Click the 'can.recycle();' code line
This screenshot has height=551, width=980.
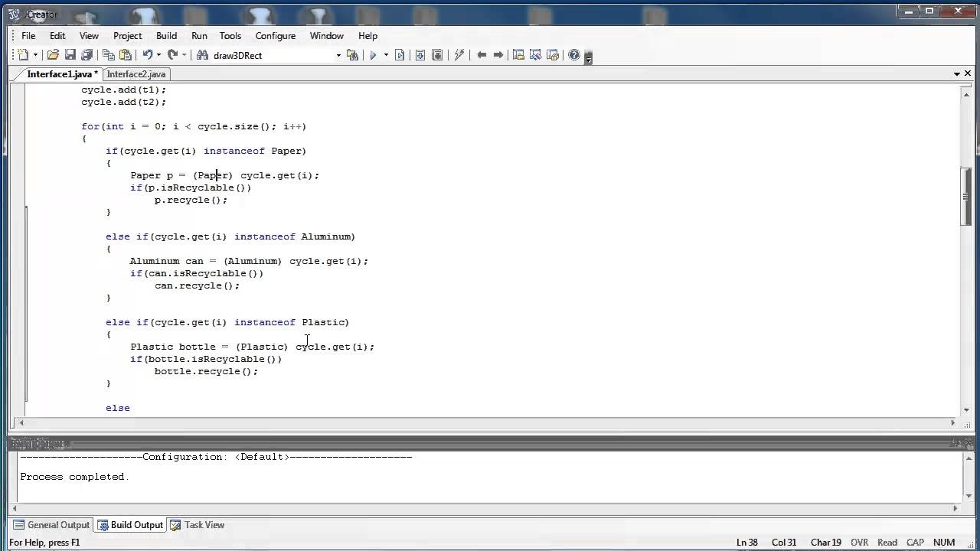197,285
